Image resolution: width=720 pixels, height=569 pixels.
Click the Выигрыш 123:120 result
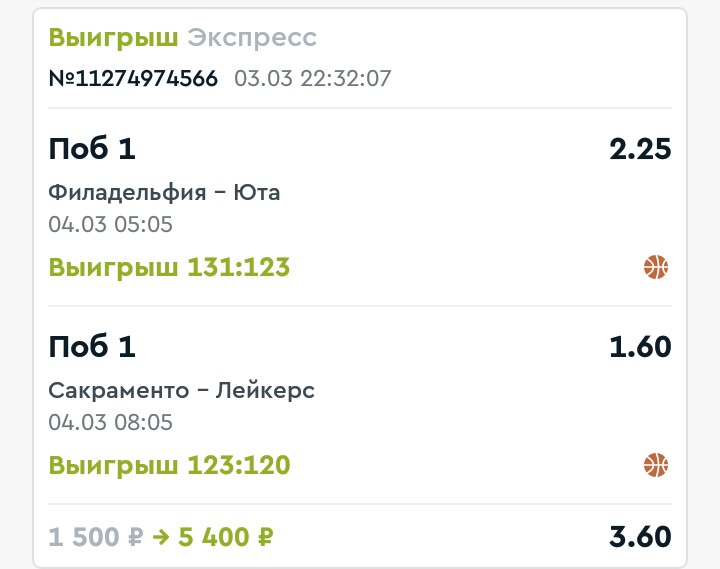tap(169, 465)
